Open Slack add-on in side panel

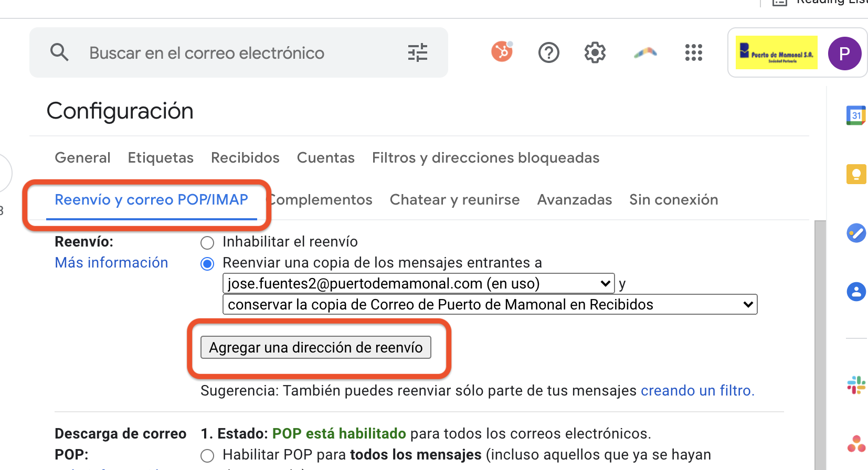coord(856,385)
